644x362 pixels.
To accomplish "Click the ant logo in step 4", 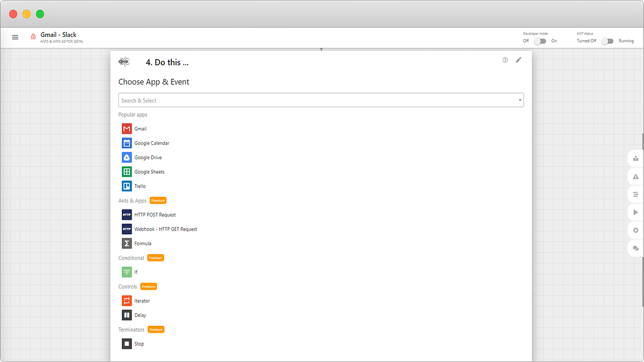I will [x=124, y=62].
